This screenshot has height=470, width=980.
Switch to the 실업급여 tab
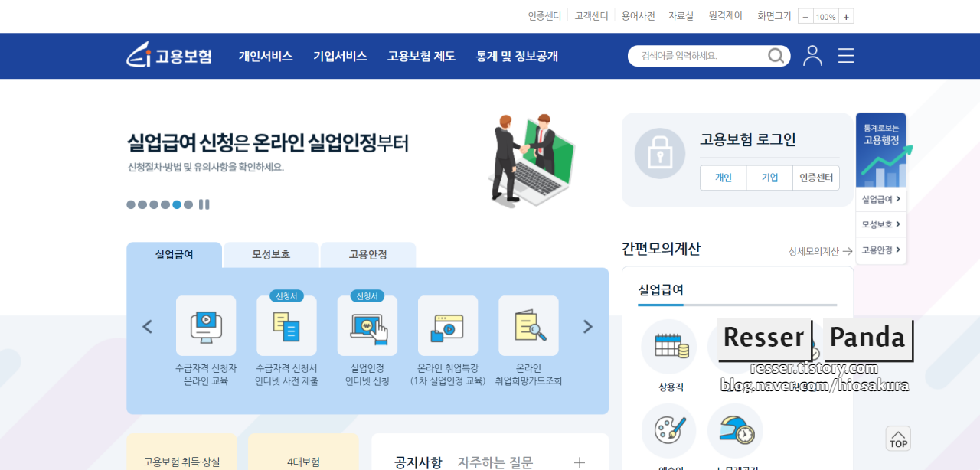[175, 255]
